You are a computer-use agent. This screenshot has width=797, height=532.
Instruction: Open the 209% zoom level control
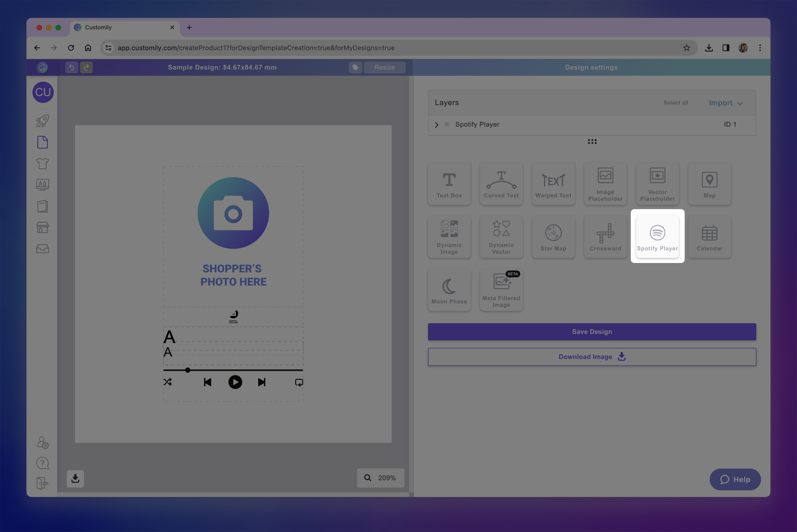380,478
